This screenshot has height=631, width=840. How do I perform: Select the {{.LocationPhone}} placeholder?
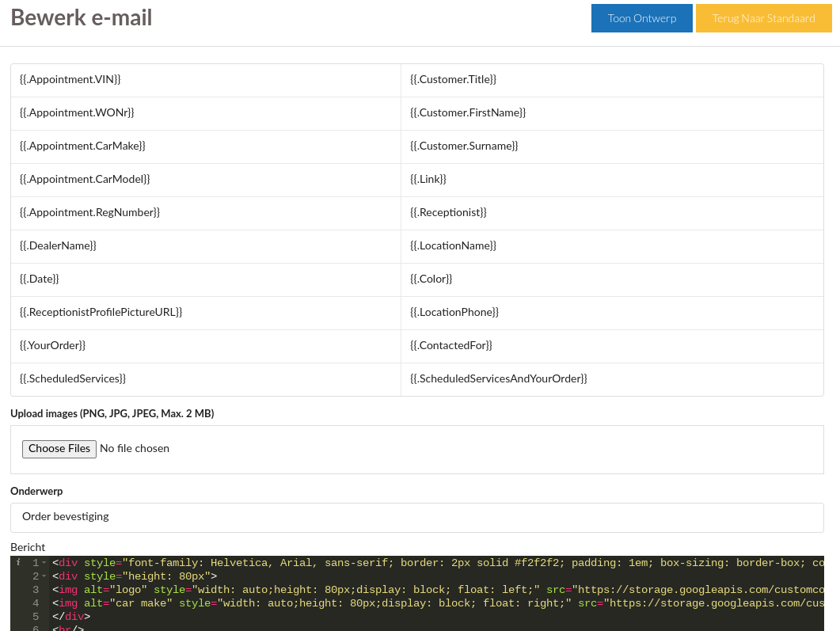point(454,312)
